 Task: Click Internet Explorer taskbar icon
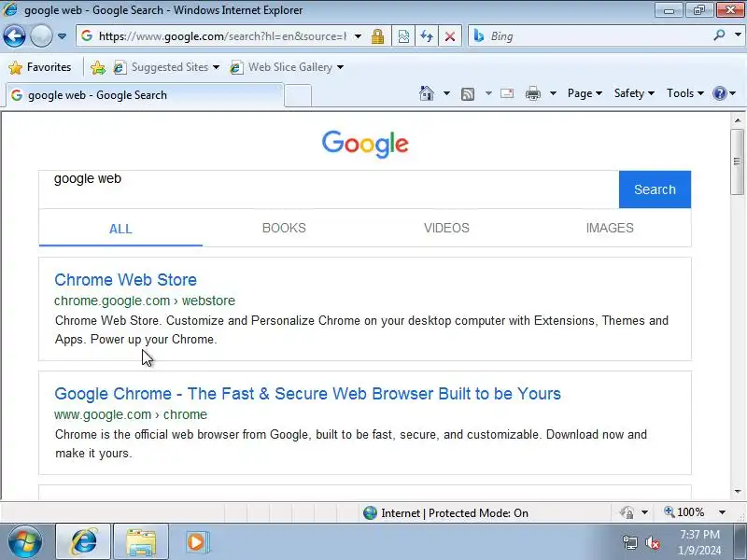coord(83,542)
